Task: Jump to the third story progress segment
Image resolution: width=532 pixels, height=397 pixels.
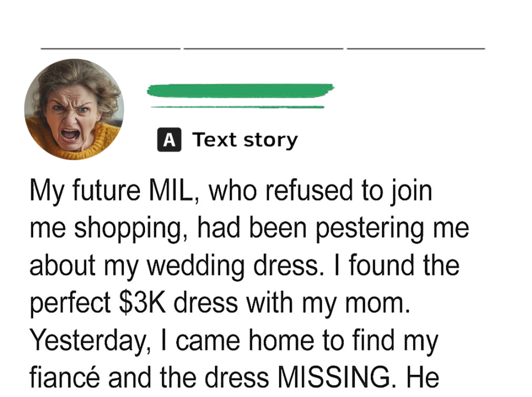Action: click(x=416, y=48)
